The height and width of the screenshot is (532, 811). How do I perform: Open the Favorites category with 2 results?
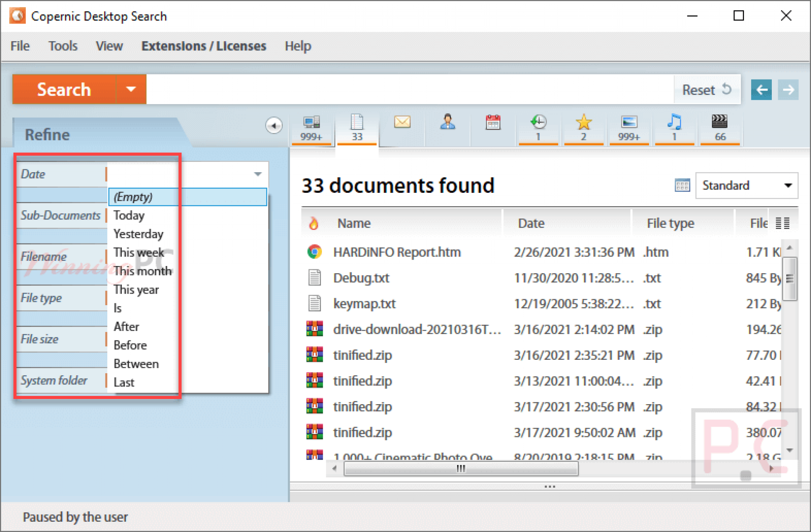point(583,127)
